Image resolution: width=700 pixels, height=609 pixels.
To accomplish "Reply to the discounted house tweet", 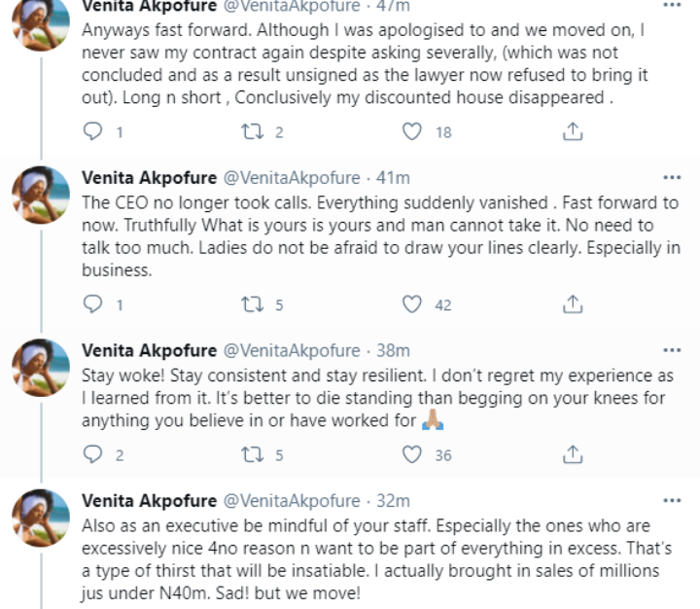I will click(x=94, y=131).
